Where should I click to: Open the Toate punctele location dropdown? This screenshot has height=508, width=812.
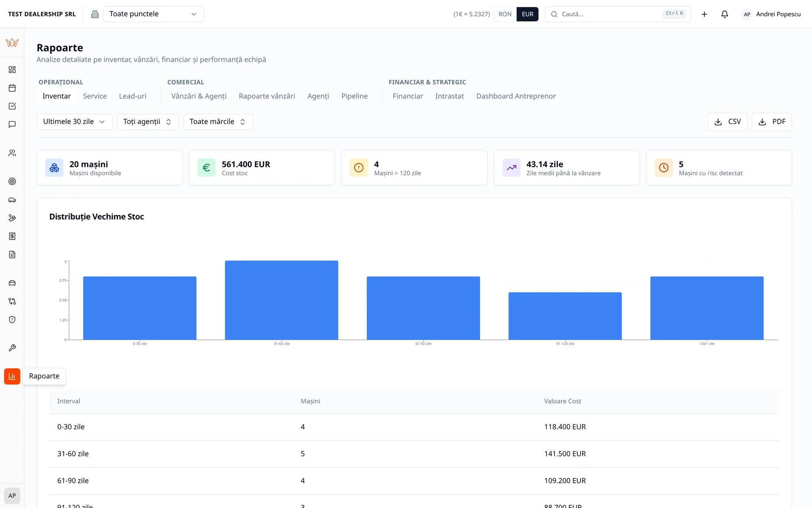tap(153, 14)
